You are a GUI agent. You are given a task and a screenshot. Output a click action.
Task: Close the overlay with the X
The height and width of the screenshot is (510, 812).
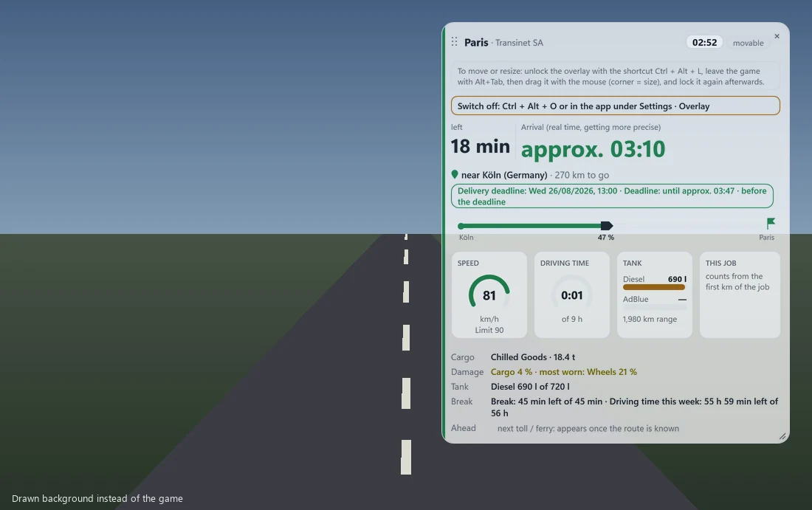pos(777,36)
